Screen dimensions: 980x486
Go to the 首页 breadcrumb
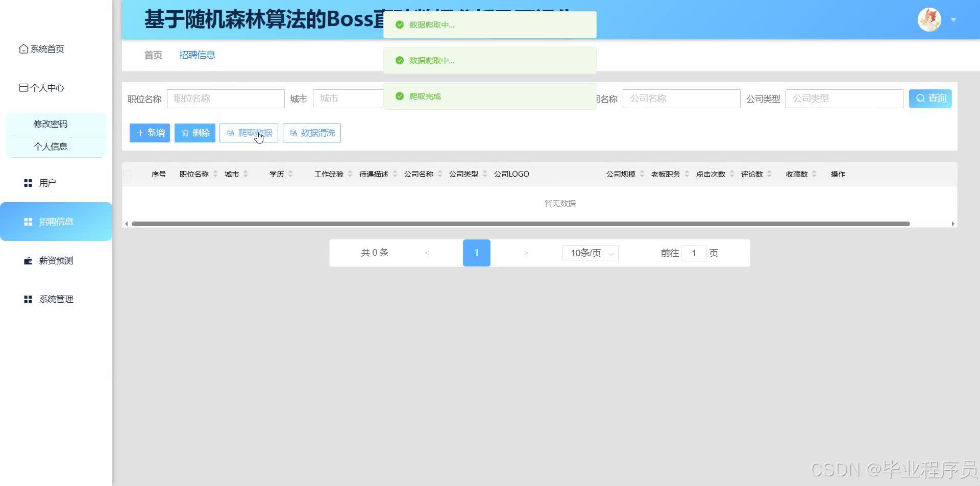point(153,55)
